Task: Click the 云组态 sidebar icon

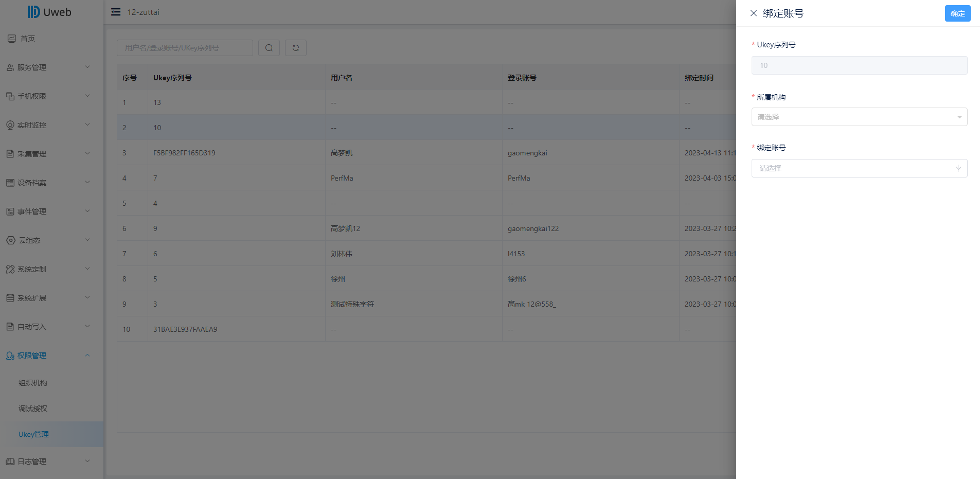Action: pos(11,240)
